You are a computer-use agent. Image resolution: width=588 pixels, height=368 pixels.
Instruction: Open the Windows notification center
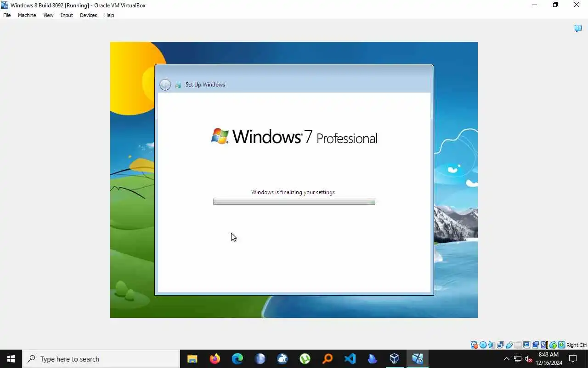tap(573, 359)
